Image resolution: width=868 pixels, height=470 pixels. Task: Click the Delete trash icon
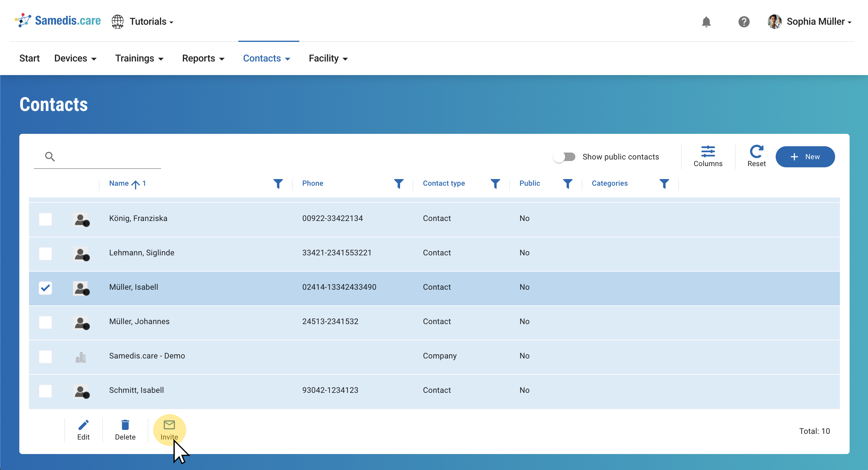coord(125,425)
